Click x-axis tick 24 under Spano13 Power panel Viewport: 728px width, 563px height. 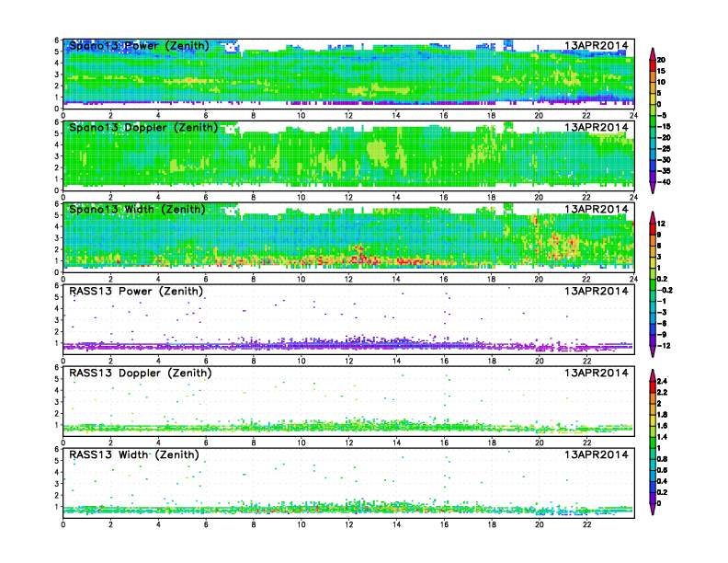tap(633, 116)
